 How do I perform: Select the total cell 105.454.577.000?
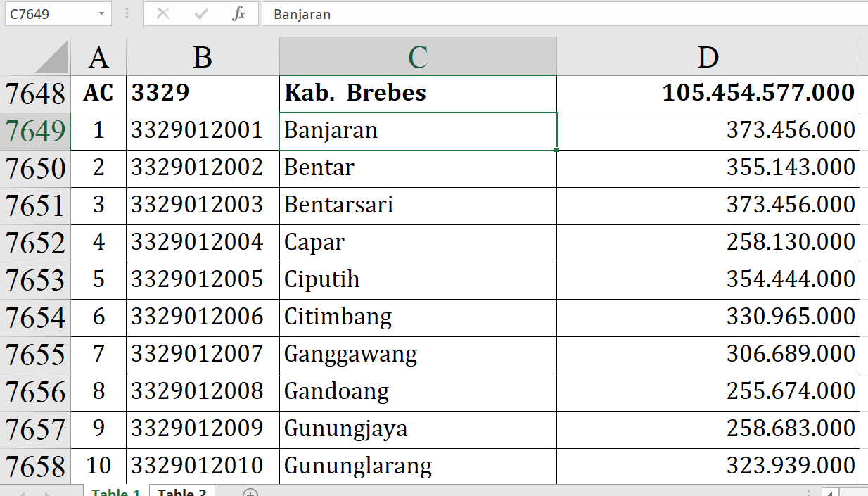point(708,93)
